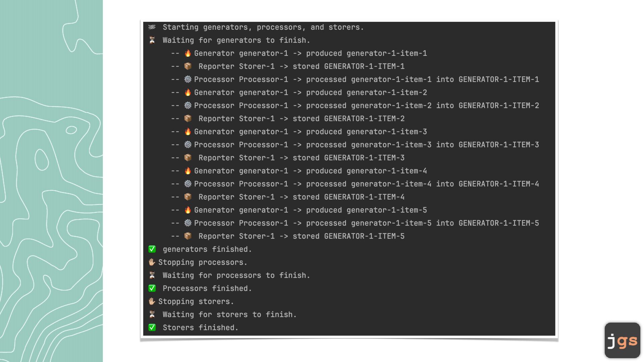Click the fire icon on the generator-1-item-5 produced line
Screen dimensions: 644x362
pos(188,210)
